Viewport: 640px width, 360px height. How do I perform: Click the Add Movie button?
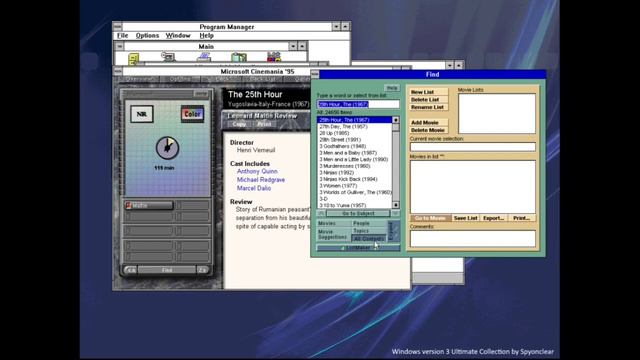coord(429,122)
